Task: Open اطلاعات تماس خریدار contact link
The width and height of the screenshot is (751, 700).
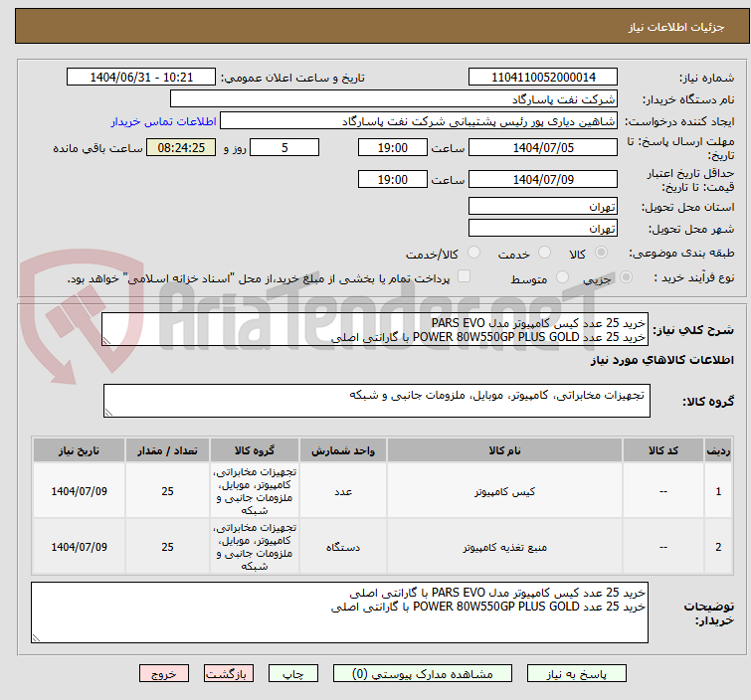Action: click(x=164, y=121)
